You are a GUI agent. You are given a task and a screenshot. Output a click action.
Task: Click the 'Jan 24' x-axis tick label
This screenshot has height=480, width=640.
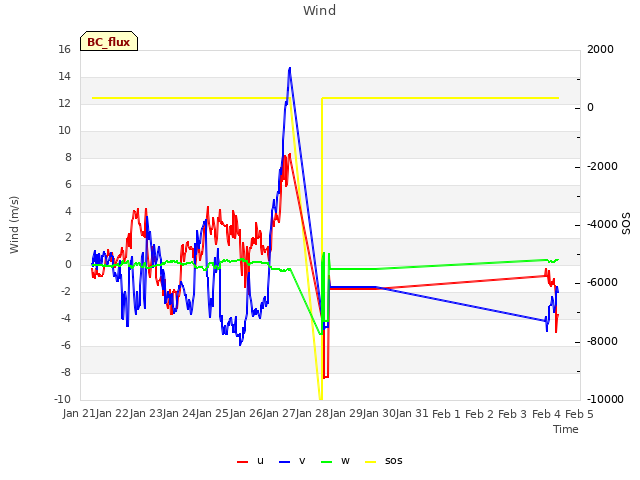tap(179, 413)
